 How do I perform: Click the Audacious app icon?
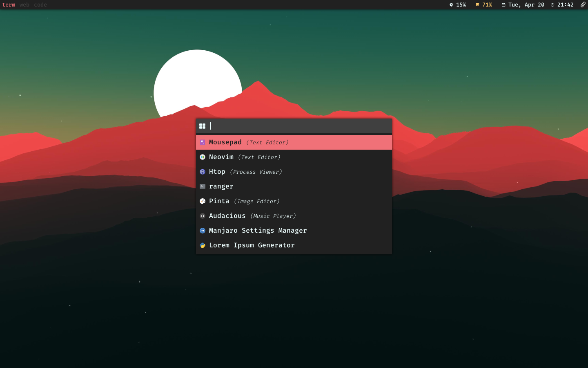coord(203,216)
